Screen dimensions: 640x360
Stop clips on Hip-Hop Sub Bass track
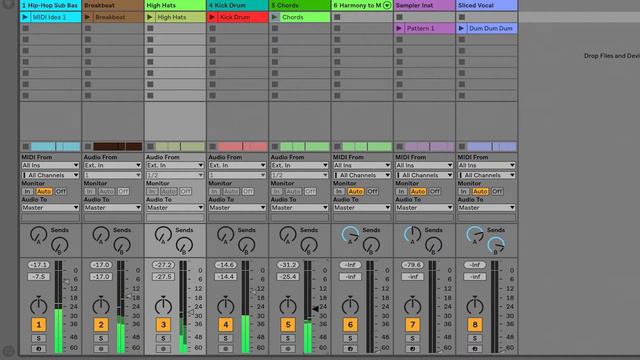(x=25, y=147)
